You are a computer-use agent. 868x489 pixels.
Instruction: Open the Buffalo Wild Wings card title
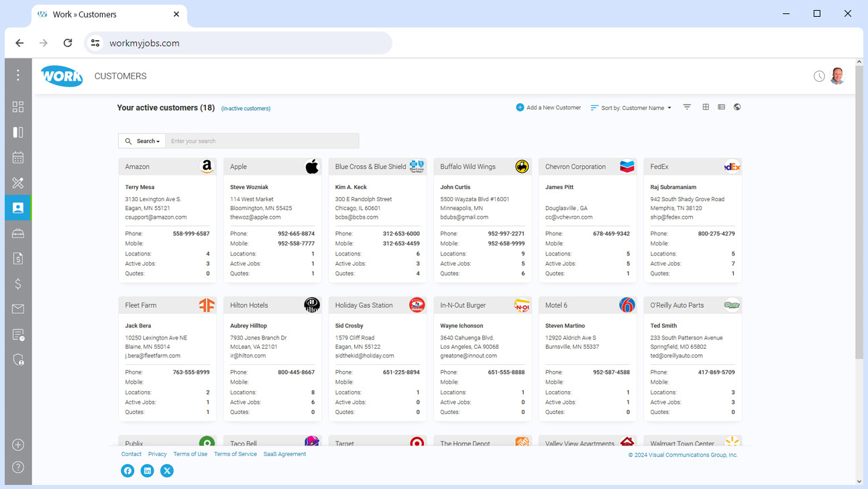pyautogui.click(x=468, y=167)
